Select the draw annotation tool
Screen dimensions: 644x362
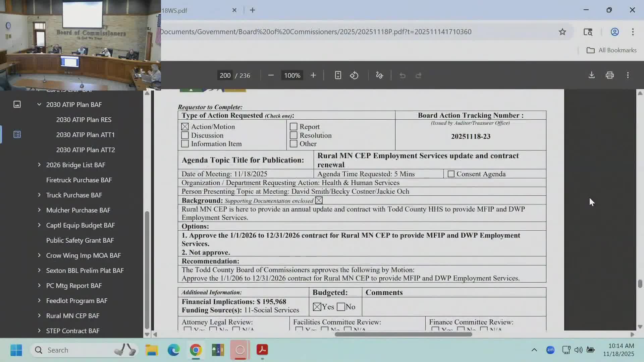379,75
